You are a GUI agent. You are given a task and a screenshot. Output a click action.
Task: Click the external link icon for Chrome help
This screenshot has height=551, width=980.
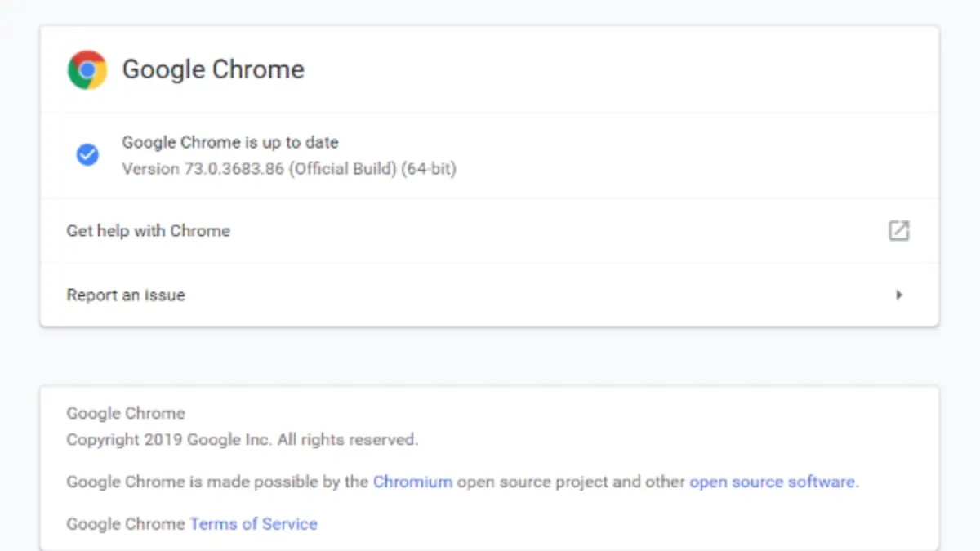898,231
